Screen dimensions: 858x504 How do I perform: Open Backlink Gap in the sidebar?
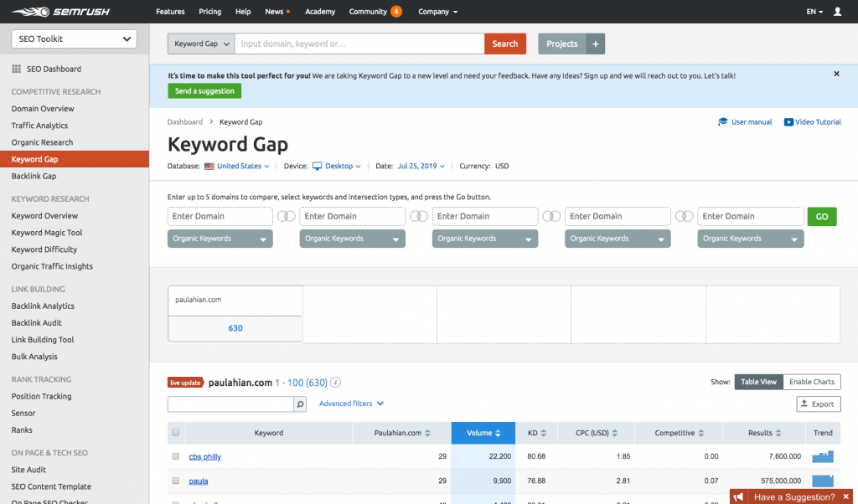pos(34,176)
